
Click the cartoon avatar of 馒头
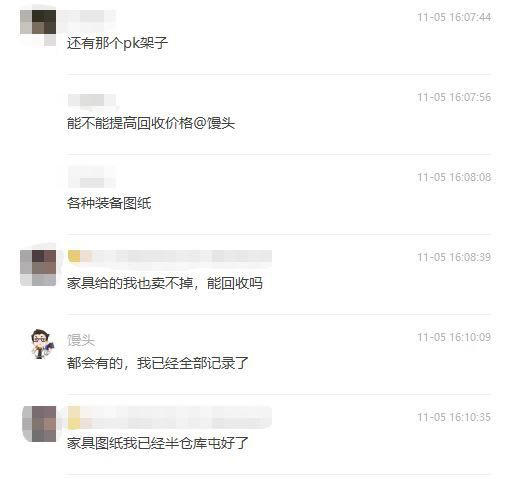click(40, 344)
